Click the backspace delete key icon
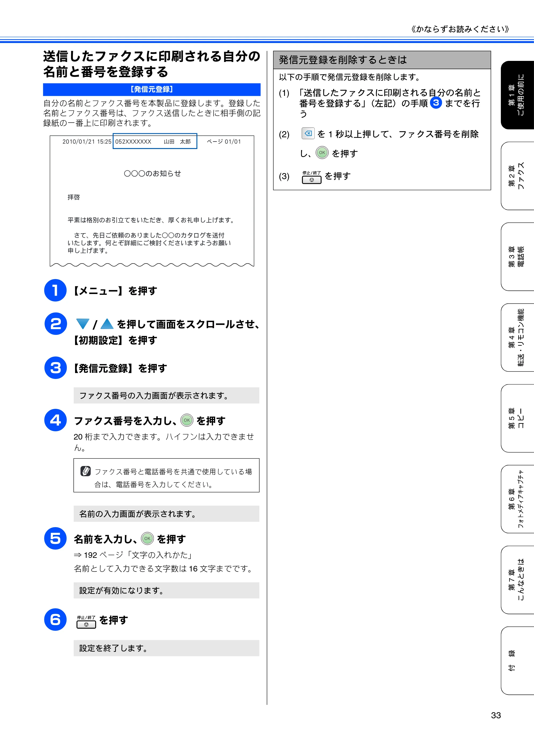Screen dimensions: 534x756 [x=308, y=133]
